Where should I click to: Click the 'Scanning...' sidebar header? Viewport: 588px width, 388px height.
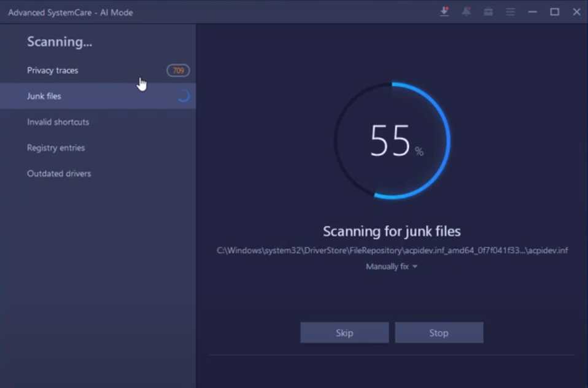pyautogui.click(x=60, y=42)
